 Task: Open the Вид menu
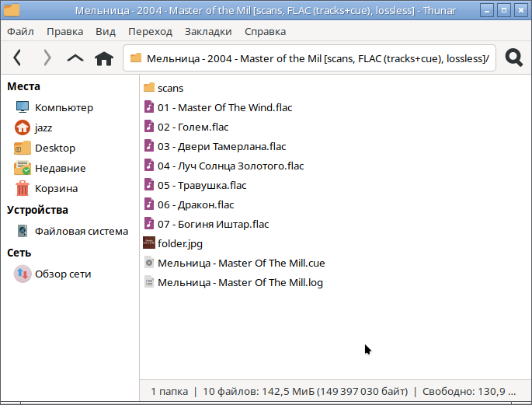click(106, 32)
